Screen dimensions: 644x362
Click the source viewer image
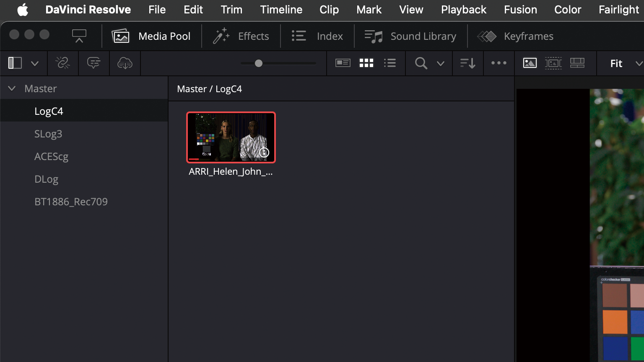tap(580, 225)
